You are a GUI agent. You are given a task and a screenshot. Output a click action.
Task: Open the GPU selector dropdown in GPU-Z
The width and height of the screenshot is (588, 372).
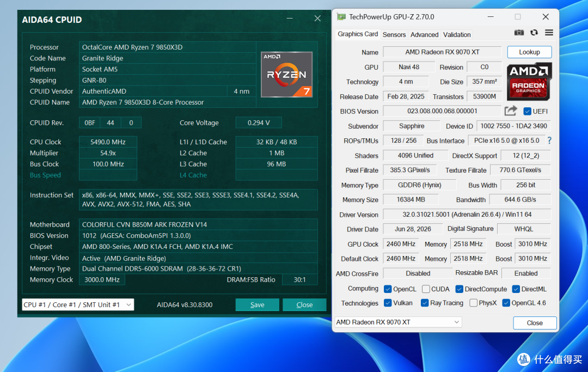pyautogui.click(x=398, y=322)
